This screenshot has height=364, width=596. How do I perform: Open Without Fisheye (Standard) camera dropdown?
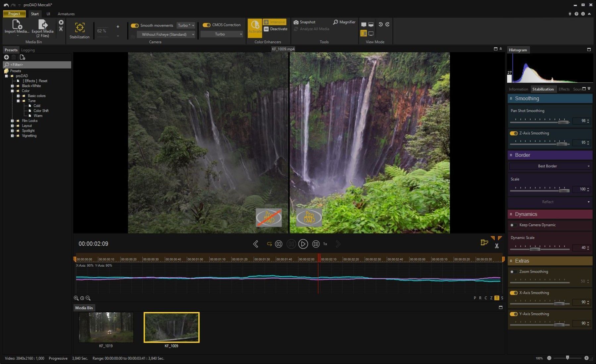click(x=166, y=34)
